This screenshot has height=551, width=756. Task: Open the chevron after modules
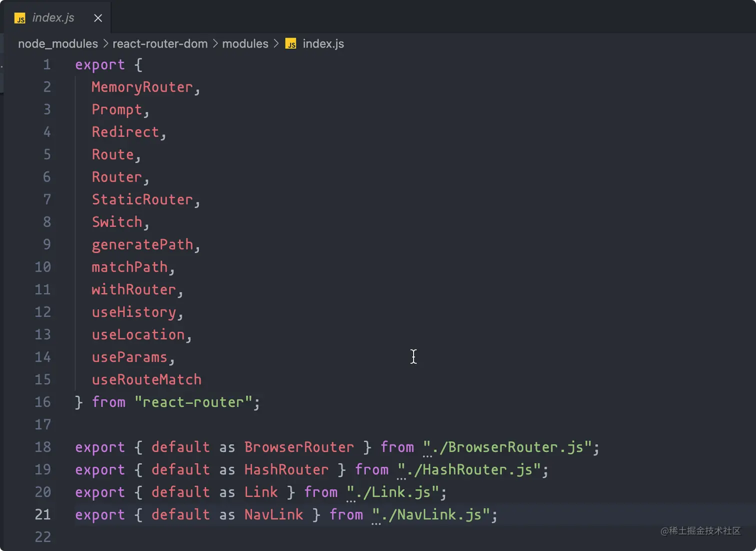(276, 43)
